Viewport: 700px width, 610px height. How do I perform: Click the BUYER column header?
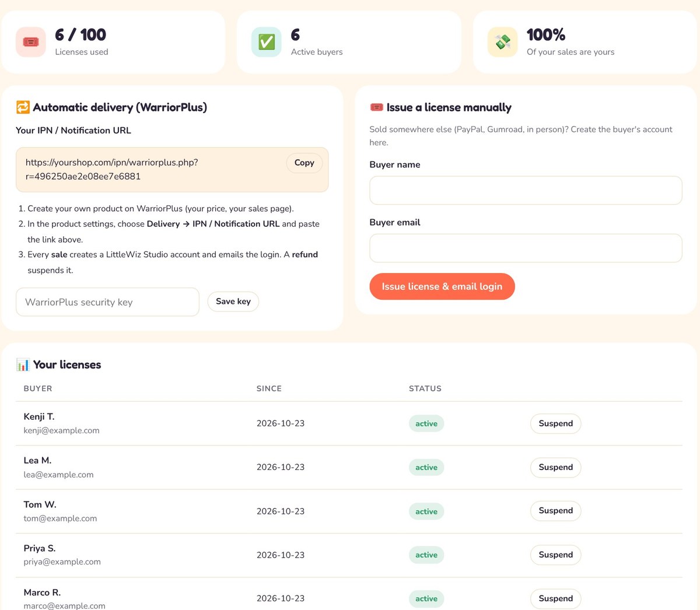tap(38, 388)
